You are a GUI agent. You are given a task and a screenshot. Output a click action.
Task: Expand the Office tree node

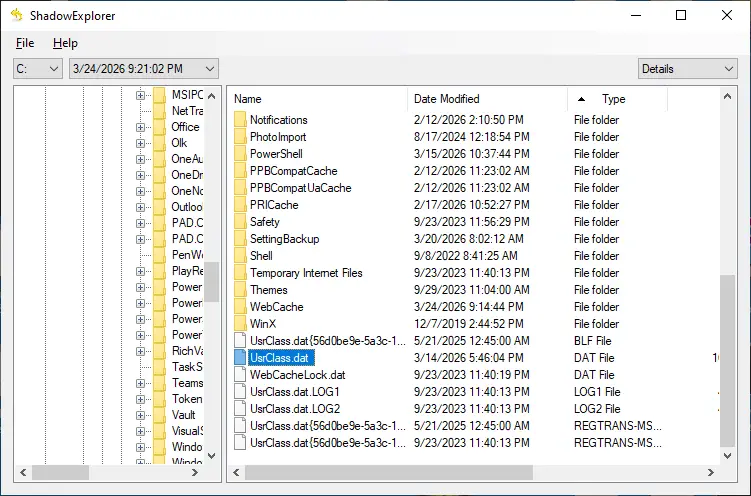click(140, 127)
